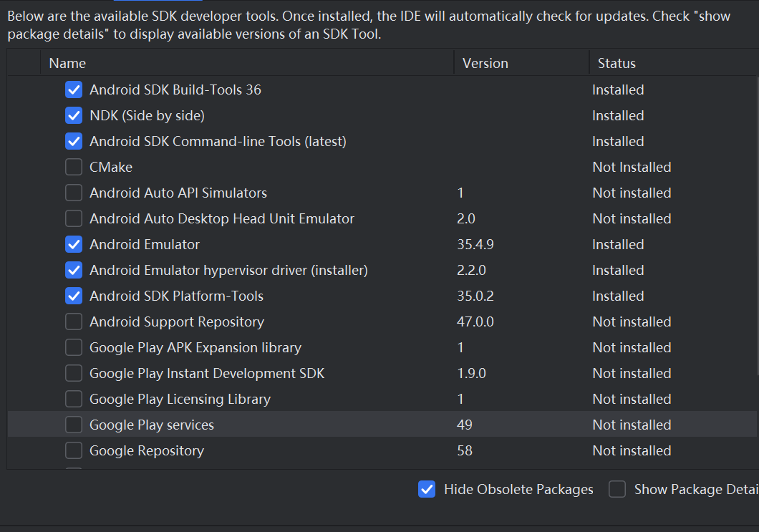759x532 pixels.
Task: Select 'Android SDK Platform-Tools' row name
Action: [x=176, y=296]
